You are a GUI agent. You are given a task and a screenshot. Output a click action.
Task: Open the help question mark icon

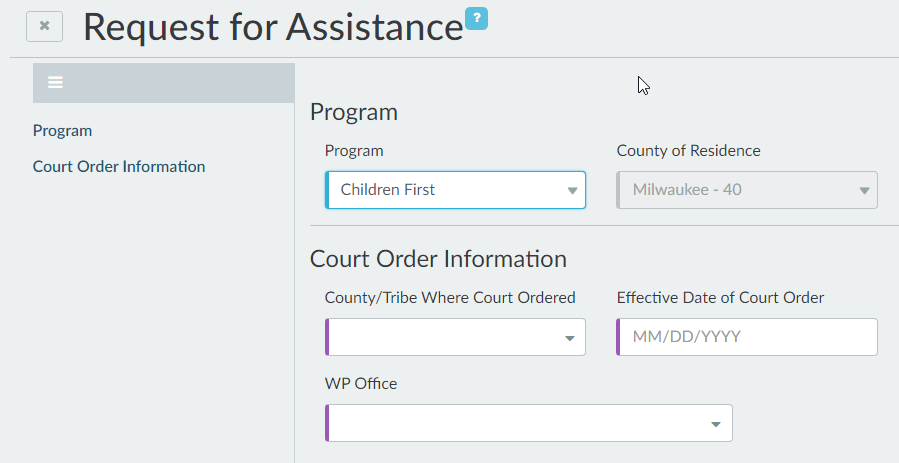point(476,18)
